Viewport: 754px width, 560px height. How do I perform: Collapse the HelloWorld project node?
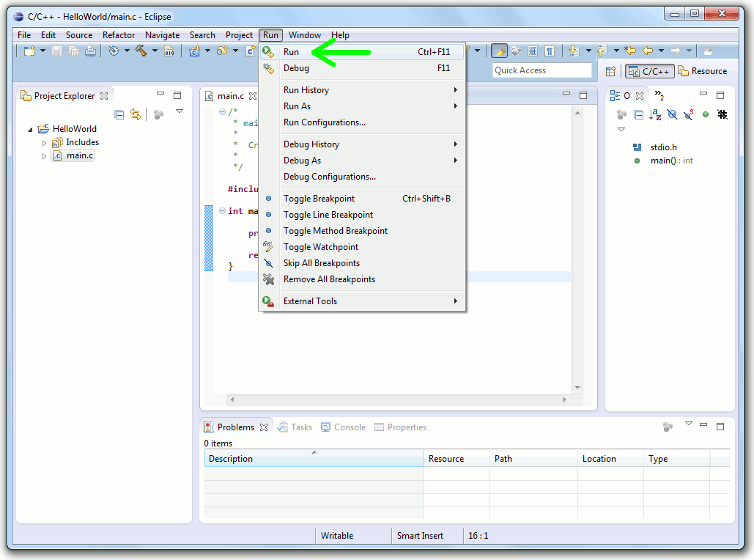tap(30, 130)
